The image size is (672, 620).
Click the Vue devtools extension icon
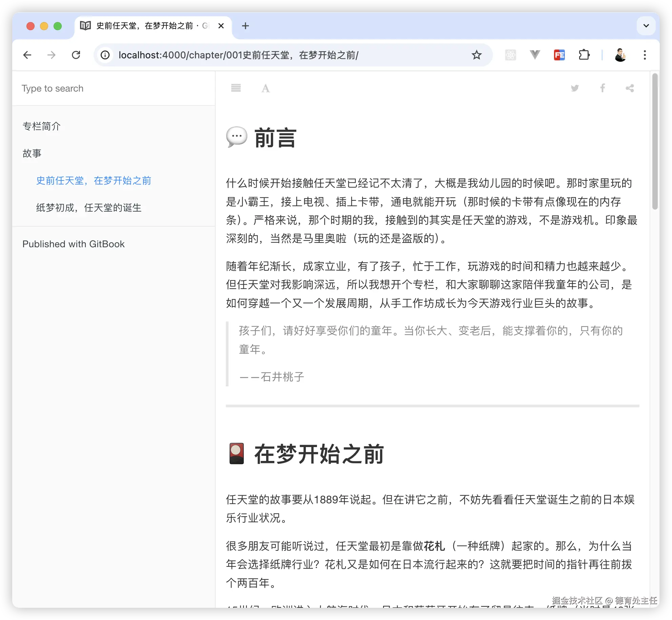pyautogui.click(x=535, y=55)
